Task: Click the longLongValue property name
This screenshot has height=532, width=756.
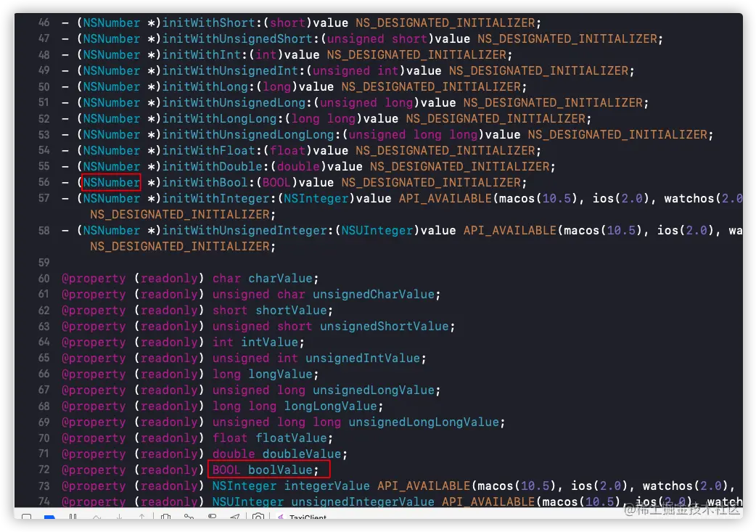Action: click(x=331, y=406)
